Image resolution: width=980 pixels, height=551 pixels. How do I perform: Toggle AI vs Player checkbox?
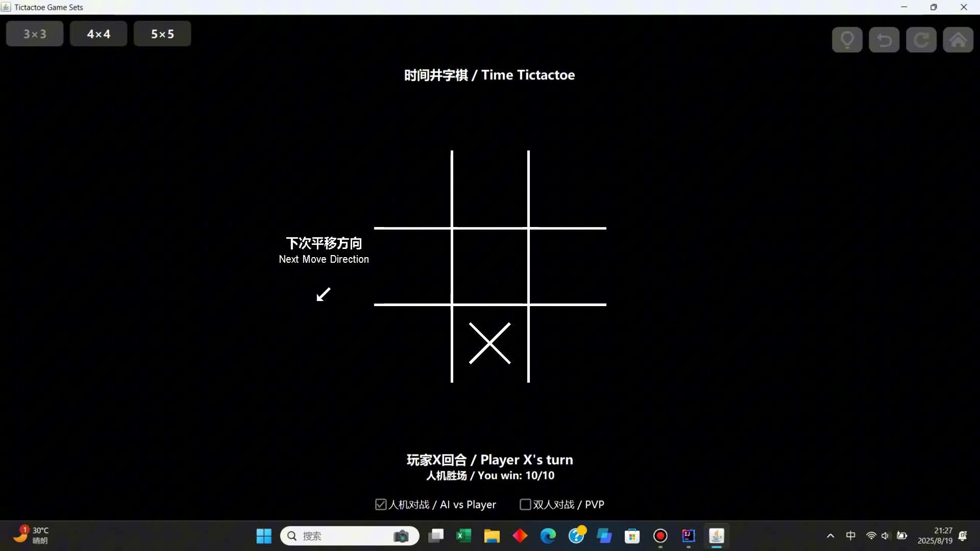click(381, 505)
